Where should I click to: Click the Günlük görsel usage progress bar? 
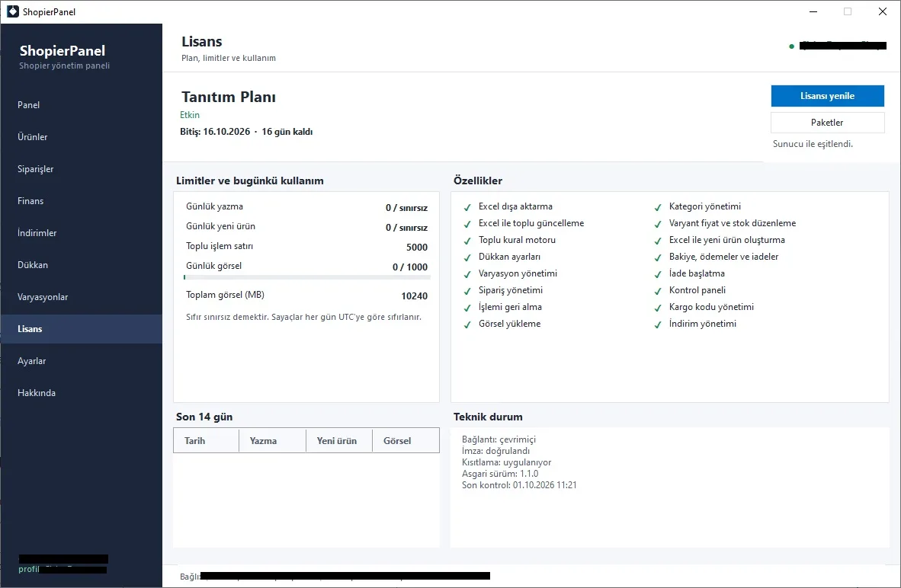pyautogui.click(x=307, y=277)
